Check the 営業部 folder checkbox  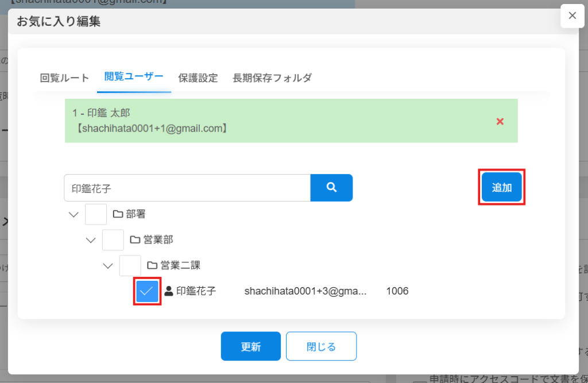point(113,239)
